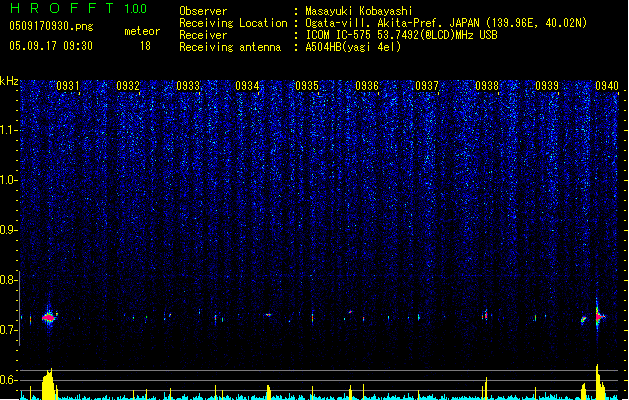Click the A504HB(yagi 4el) antenna text
The image size is (629, 400).
coord(353,47)
